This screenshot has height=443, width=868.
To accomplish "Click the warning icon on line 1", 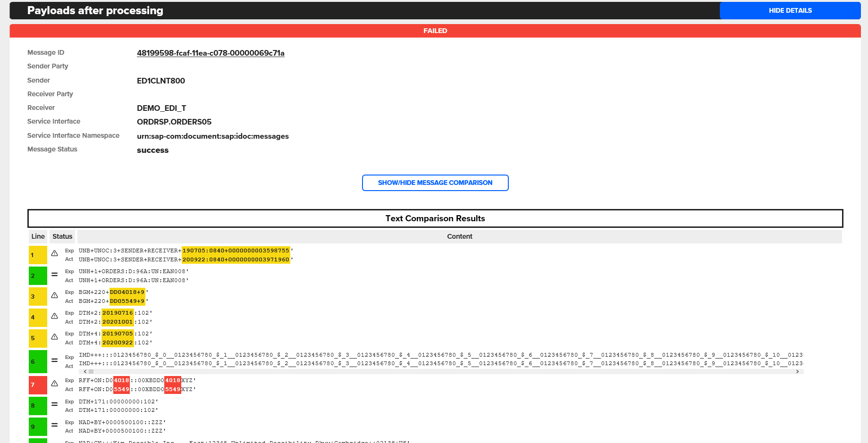I will pyautogui.click(x=55, y=253).
